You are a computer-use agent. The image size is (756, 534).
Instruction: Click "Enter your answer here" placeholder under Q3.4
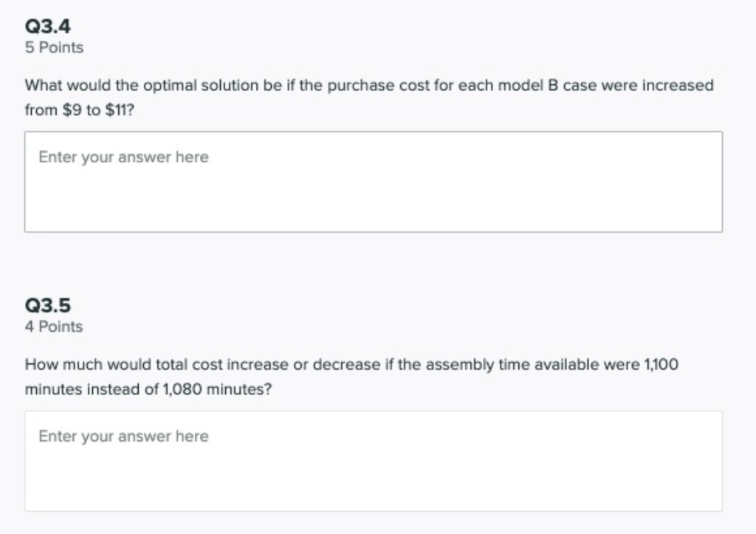click(x=123, y=157)
